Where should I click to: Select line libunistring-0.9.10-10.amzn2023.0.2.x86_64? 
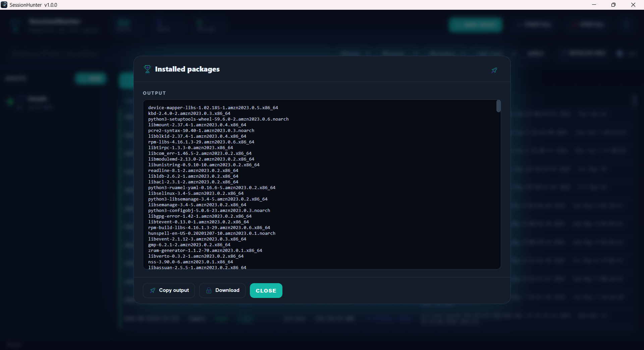click(x=204, y=165)
